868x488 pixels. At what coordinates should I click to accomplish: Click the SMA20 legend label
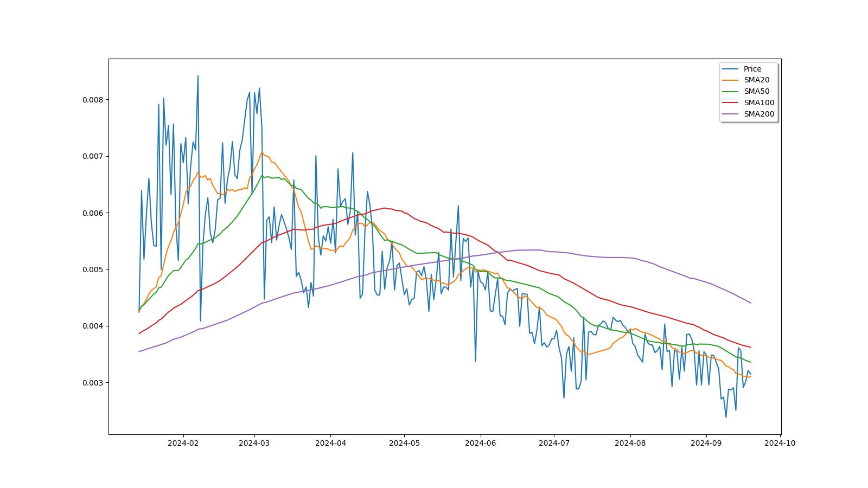[756, 80]
